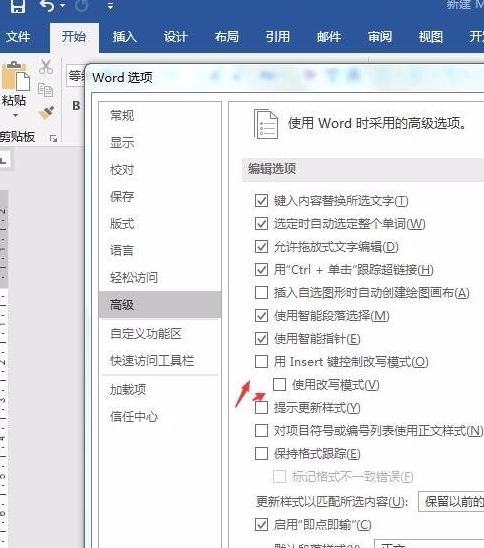Toggle 使用智能指针 checkbox
Image resolution: width=484 pixels, height=548 pixels.
261,339
